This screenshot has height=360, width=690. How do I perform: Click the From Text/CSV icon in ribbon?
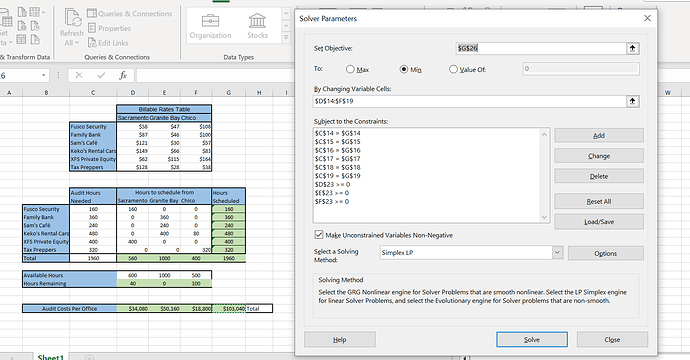pos(22,12)
